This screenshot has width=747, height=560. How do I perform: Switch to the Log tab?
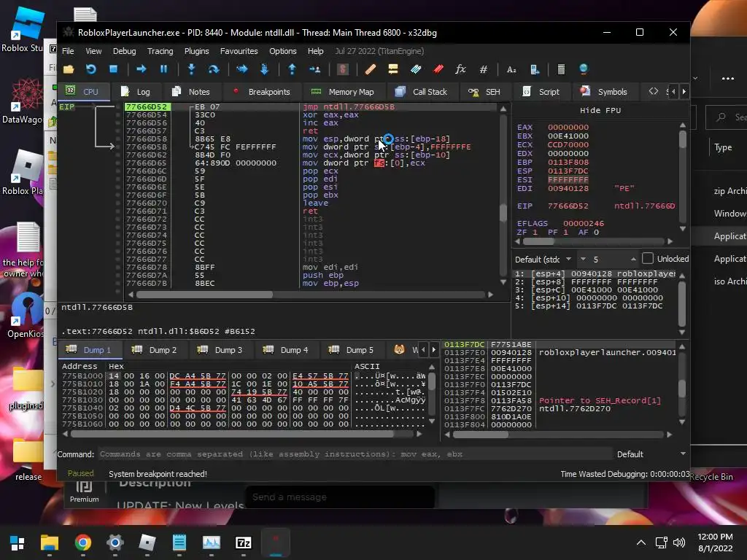click(x=136, y=92)
